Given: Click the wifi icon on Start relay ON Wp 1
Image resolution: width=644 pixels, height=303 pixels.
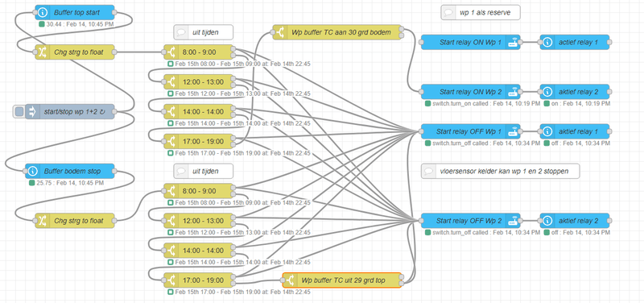Looking at the screenshot, I should pos(513,42).
